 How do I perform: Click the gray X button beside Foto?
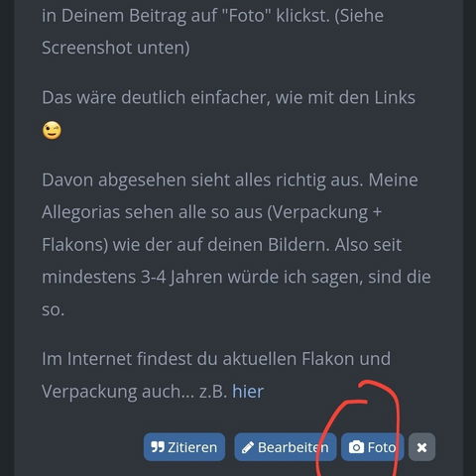421,447
